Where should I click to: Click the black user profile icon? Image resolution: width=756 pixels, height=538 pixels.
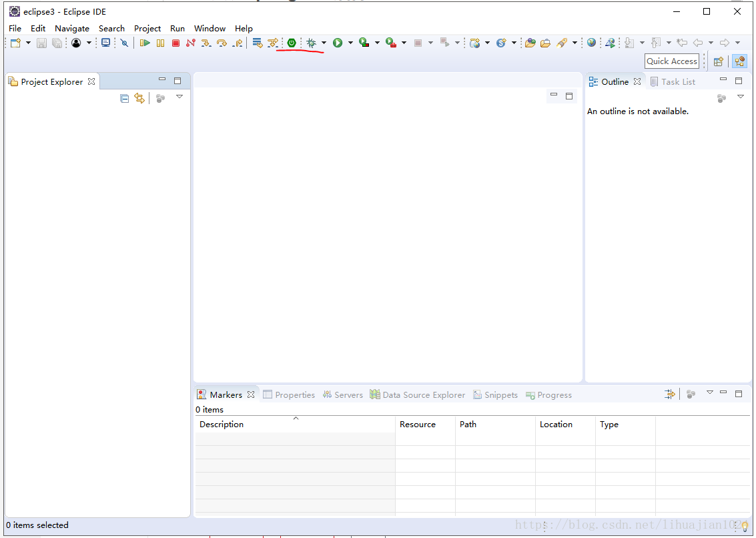[76, 43]
